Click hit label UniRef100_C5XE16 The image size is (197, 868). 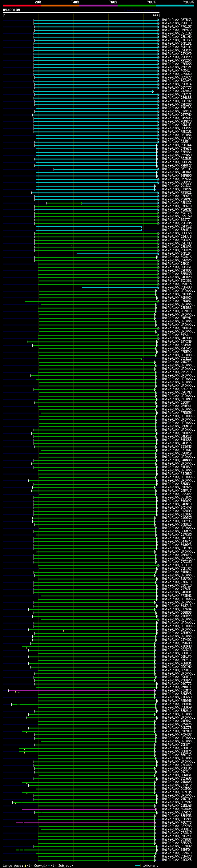pyautogui.click(x=177, y=359)
